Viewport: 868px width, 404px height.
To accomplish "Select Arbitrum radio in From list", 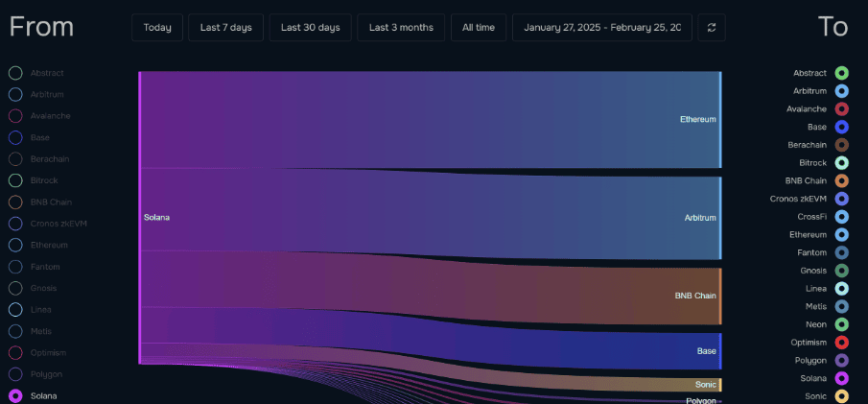I will pos(15,94).
